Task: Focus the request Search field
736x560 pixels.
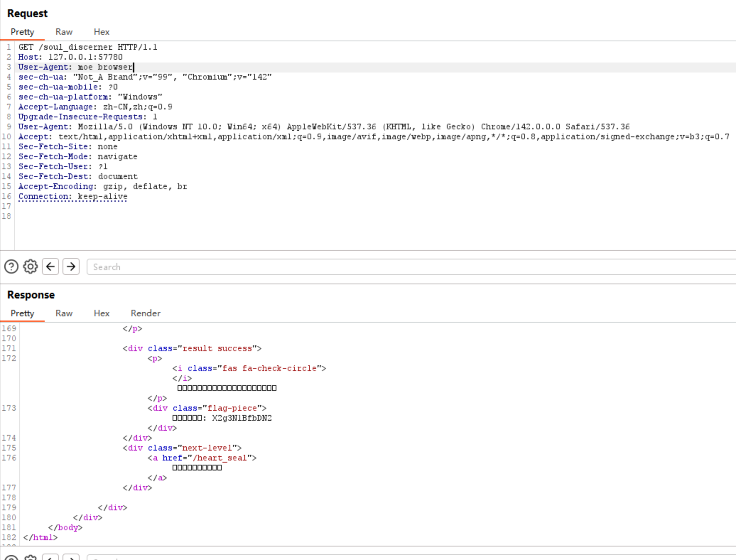Action: pos(407,267)
